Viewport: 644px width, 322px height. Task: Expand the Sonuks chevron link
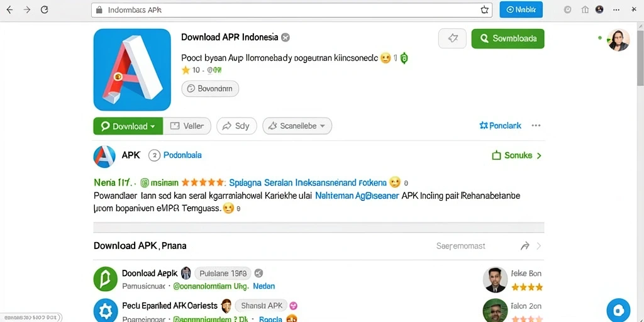(517, 155)
